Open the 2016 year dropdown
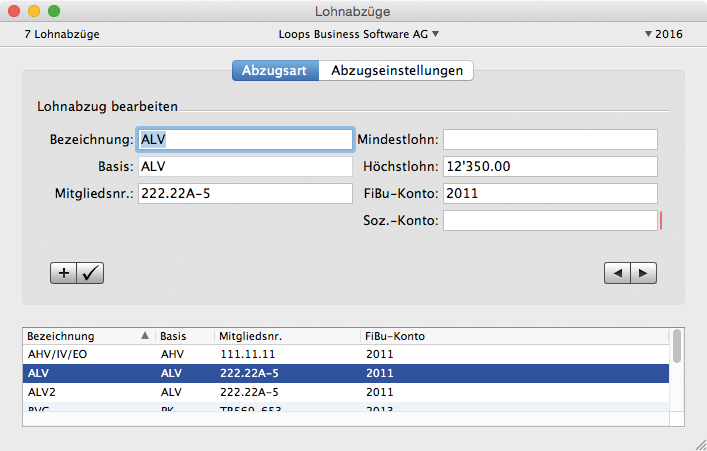The width and height of the screenshot is (707, 451). [663, 34]
